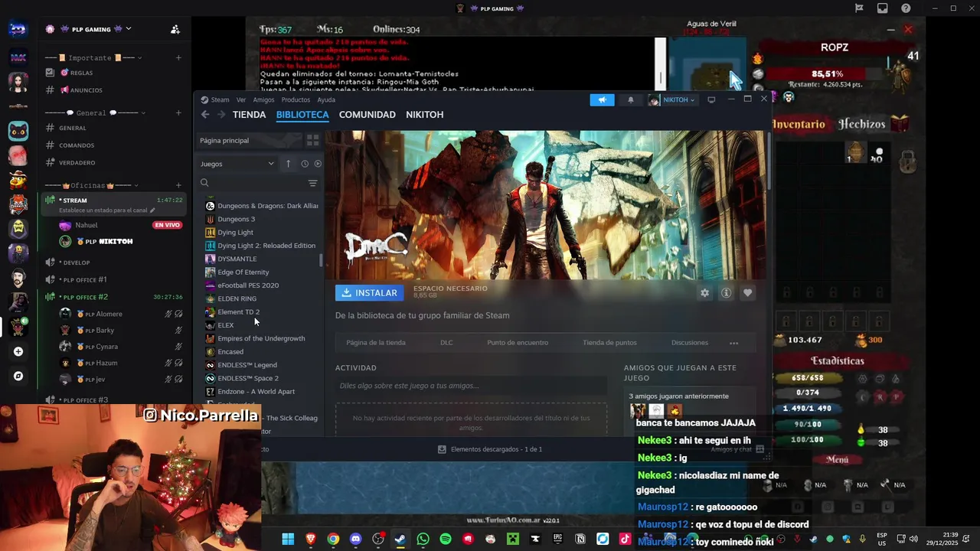Open the Ayuda menu

(x=326, y=99)
